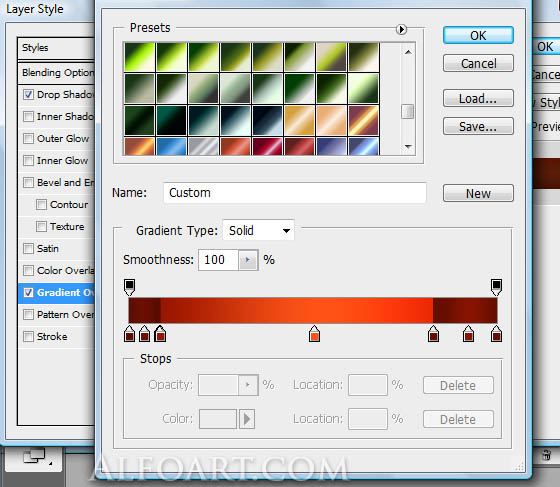Select the rightmost dark red color stop
Screen dimensions: 560x487
(496, 334)
